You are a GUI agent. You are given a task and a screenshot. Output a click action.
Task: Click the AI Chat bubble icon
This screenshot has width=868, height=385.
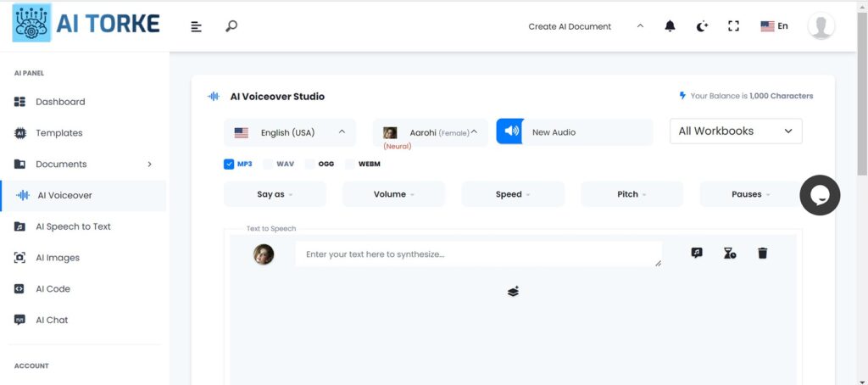pyautogui.click(x=19, y=320)
